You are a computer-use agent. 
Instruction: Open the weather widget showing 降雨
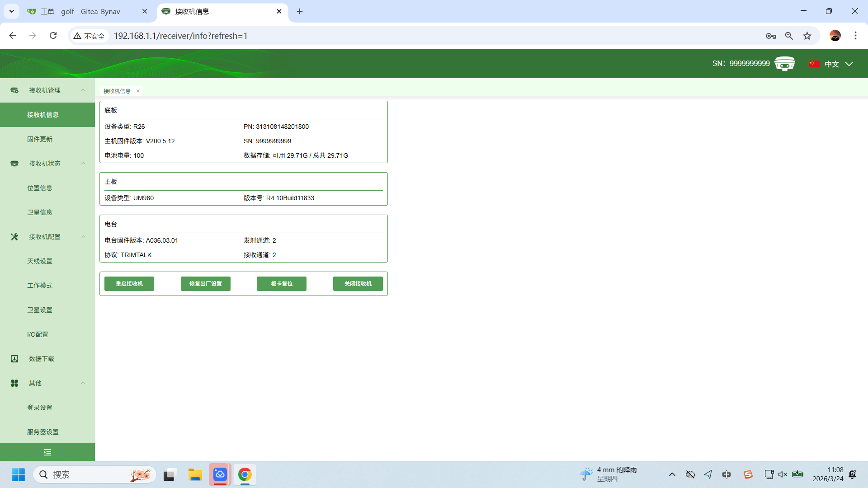(x=609, y=474)
